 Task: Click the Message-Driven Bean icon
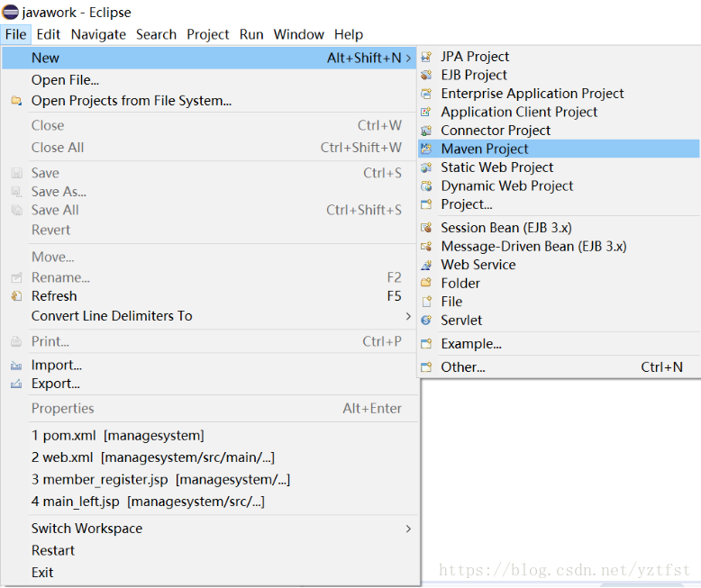coord(426,246)
